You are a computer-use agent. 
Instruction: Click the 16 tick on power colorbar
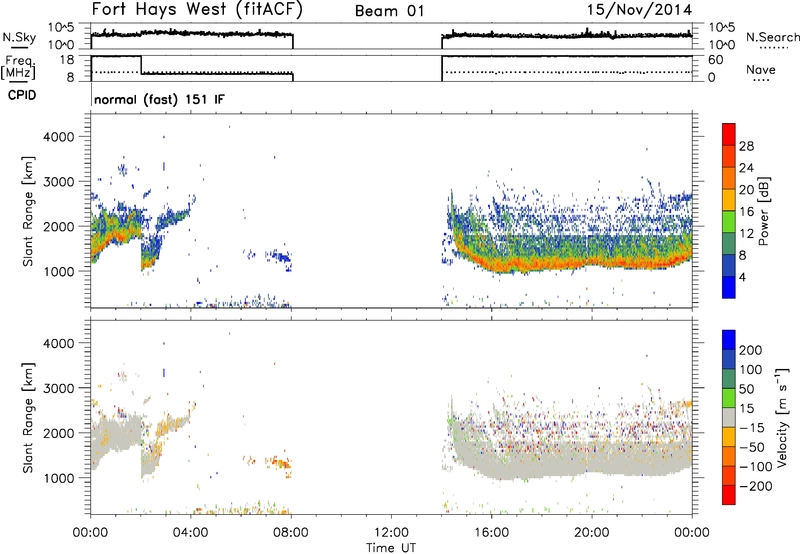click(746, 212)
